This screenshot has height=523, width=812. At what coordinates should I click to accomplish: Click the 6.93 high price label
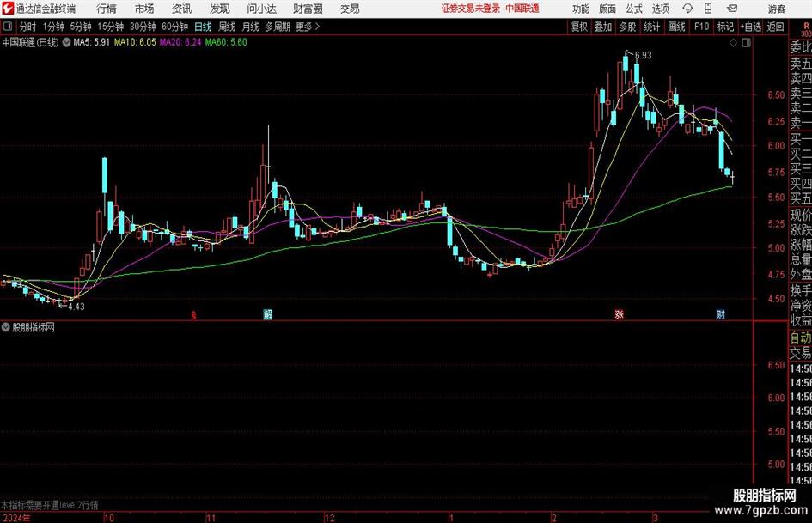644,55
